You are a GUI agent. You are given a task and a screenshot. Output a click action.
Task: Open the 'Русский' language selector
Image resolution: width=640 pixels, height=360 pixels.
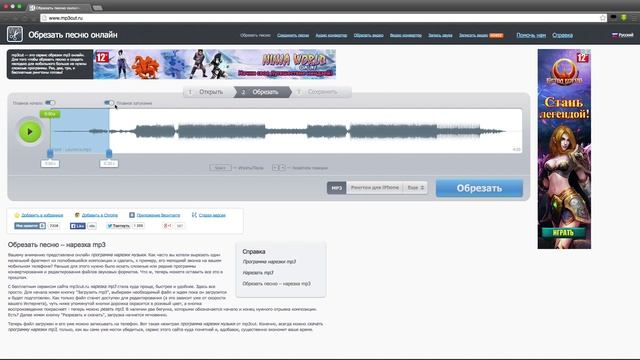(x=622, y=35)
